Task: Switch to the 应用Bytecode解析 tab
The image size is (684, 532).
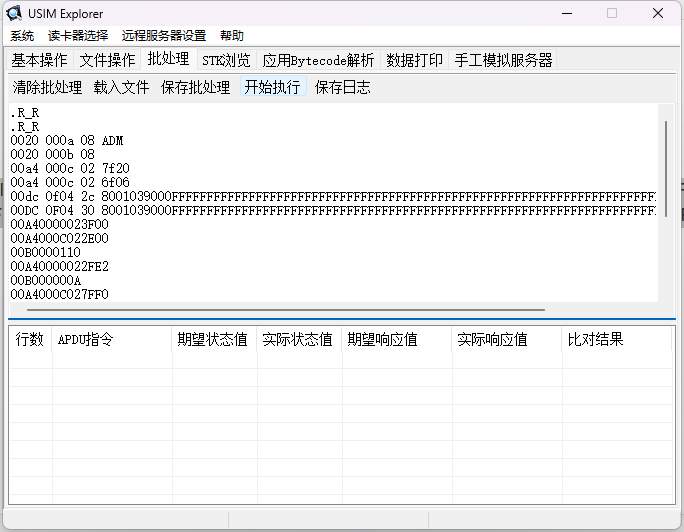Action: pyautogui.click(x=318, y=60)
